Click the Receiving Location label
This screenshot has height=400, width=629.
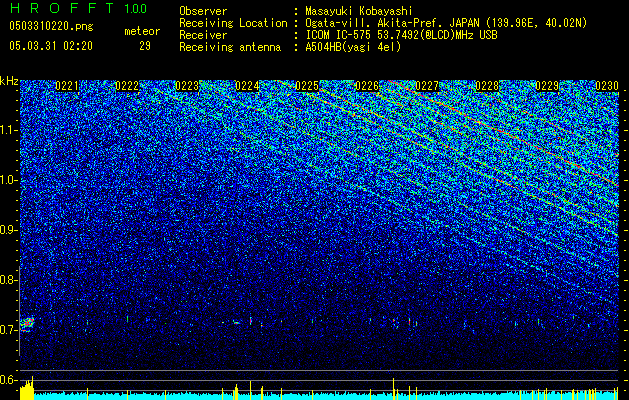233,23
